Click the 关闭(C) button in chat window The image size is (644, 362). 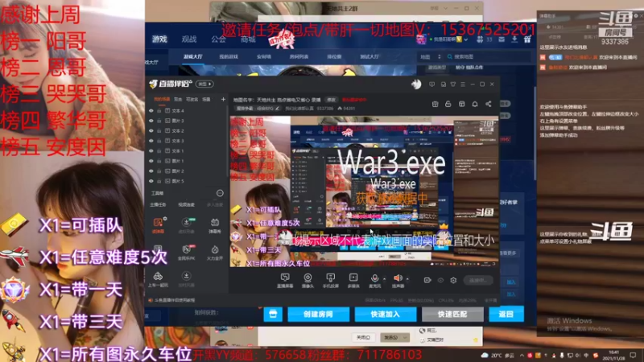363,337
